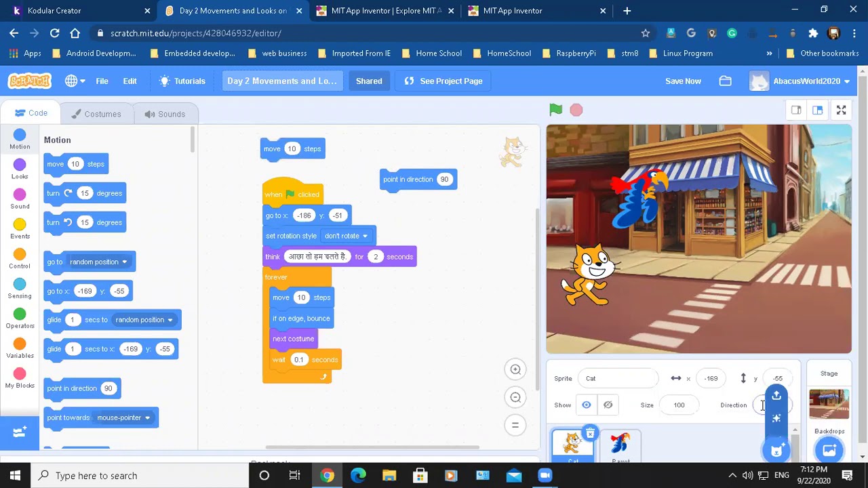Open the AbacusWorld2020 account menu
This screenshot has width=868, height=488.
pyautogui.click(x=800, y=81)
